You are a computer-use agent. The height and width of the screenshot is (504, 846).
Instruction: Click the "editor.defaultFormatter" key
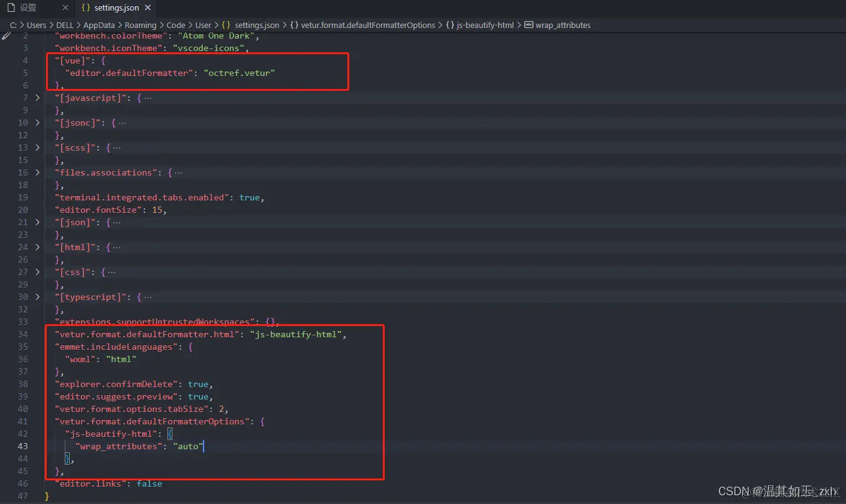point(128,73)
